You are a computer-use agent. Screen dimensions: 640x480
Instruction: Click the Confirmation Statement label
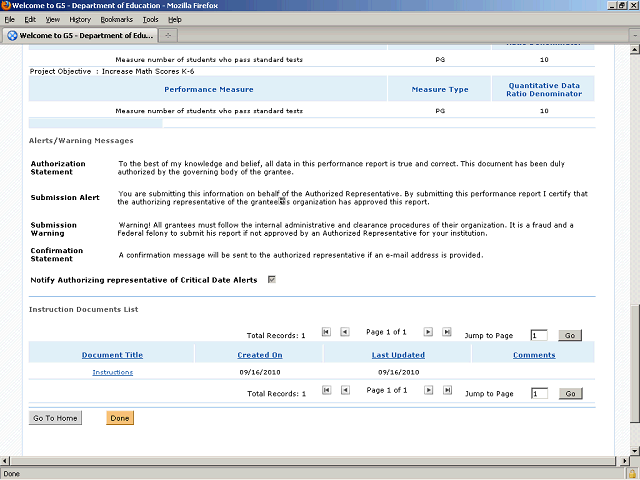tap(57, 254)
